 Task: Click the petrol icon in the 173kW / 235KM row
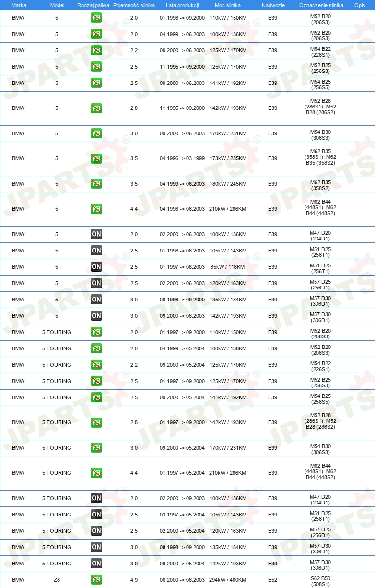96,158
